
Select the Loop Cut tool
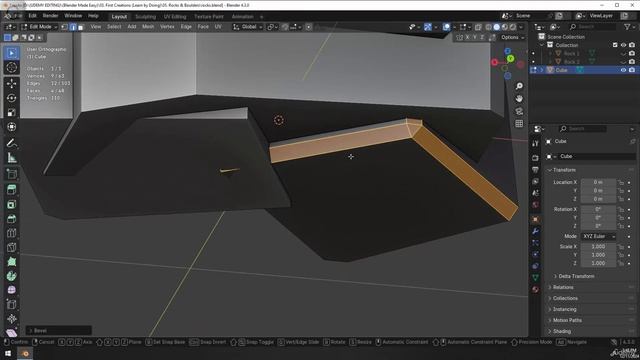[x=11, y=233]
